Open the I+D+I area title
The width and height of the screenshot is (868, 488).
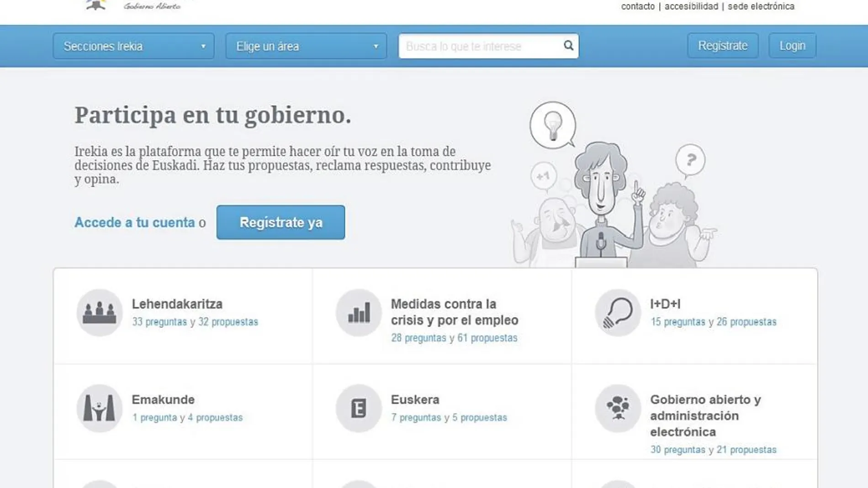[x=665, y=304]
